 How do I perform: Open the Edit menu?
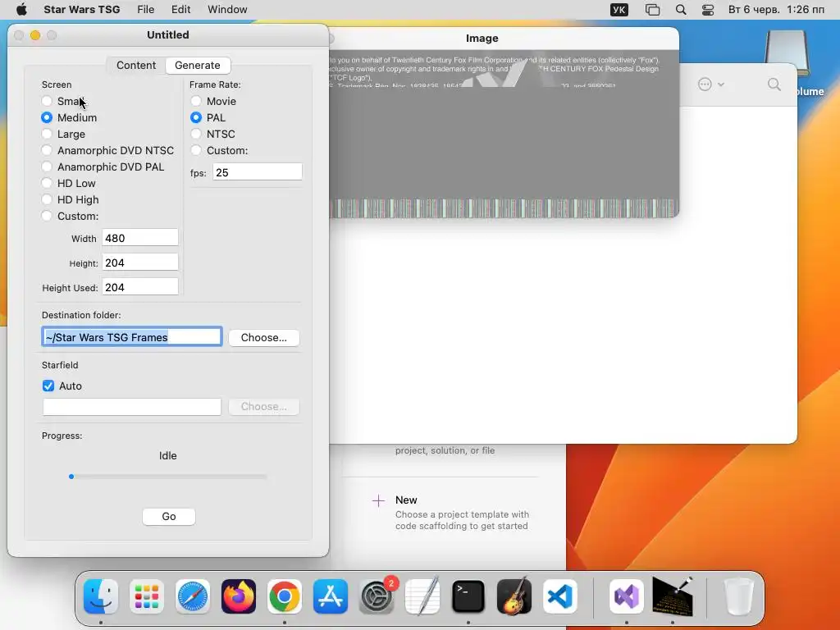point(181,10)
